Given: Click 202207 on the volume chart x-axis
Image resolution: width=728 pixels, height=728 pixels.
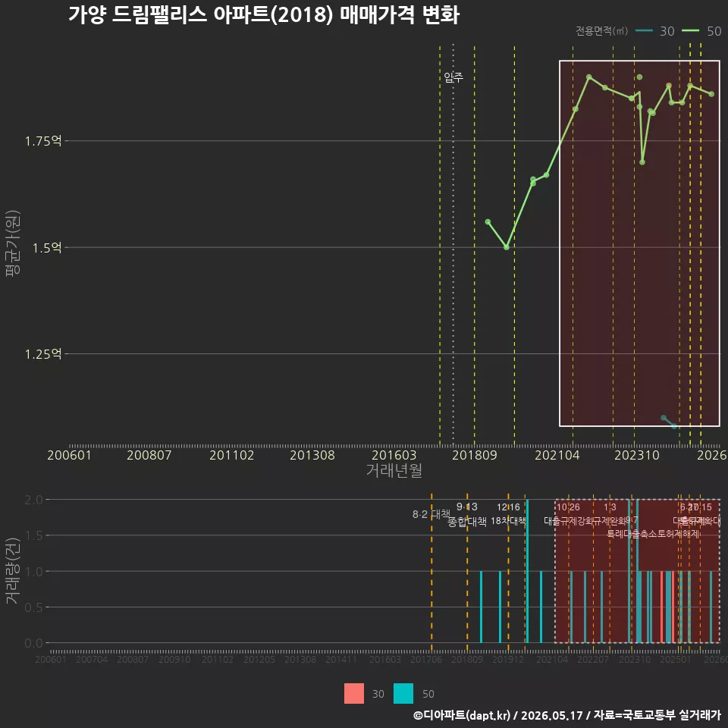Looking at the screenshot, I should click(593, 659).
